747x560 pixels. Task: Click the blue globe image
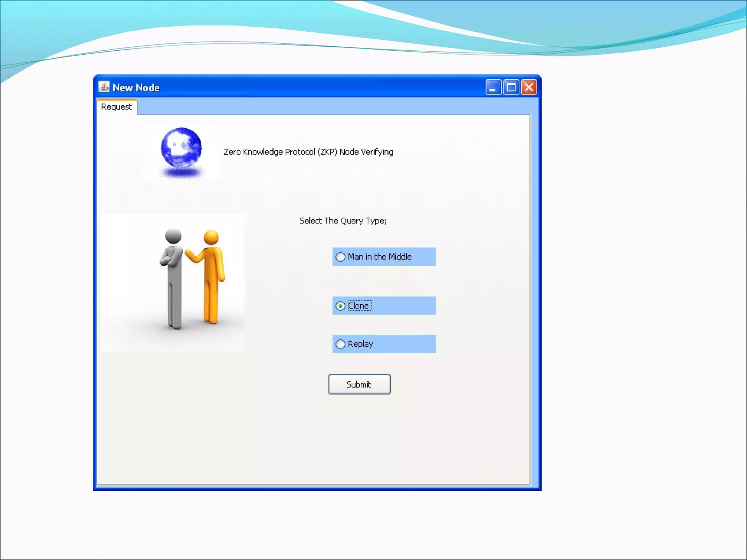181,147
